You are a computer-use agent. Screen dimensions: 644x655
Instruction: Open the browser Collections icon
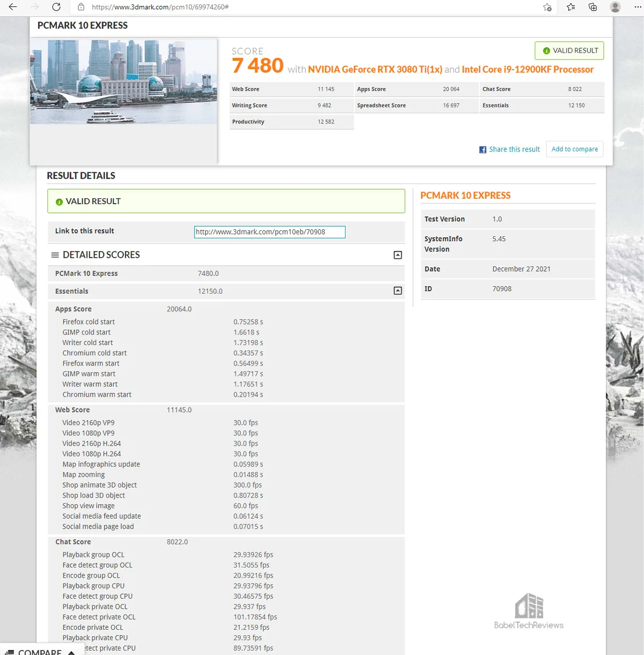click(x=593, y=7)
